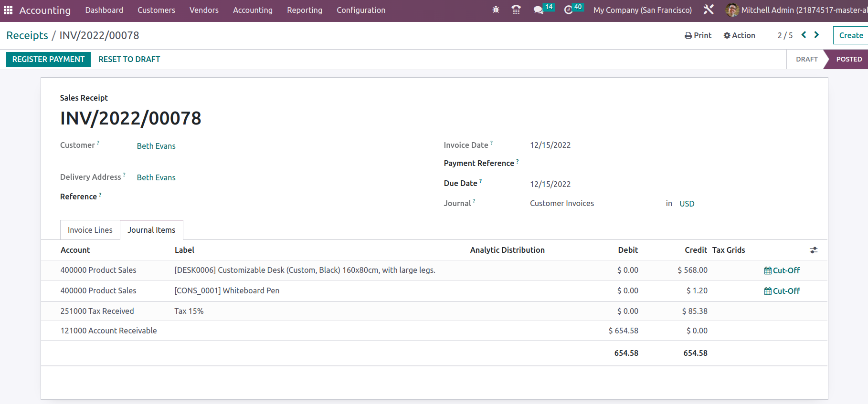Click the $ 85.38 credit value

(695, 311)
